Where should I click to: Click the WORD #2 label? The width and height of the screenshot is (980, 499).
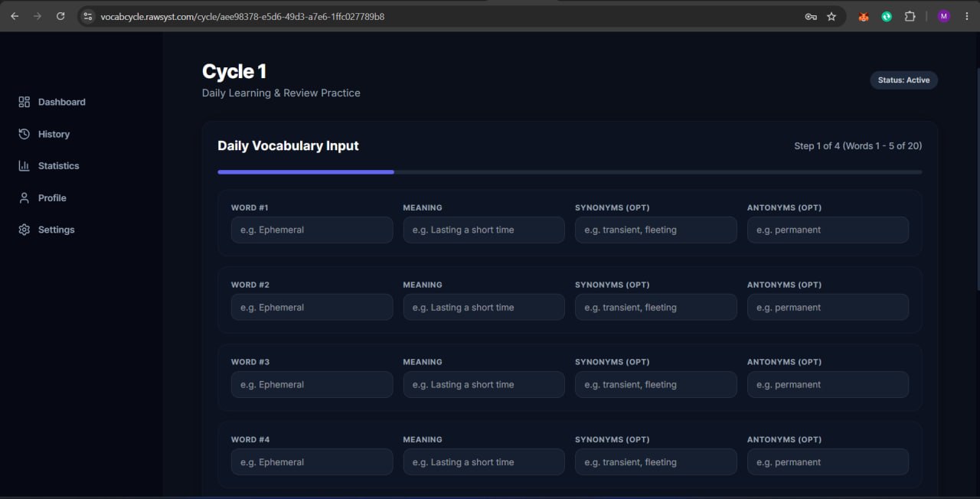pos(250,285)
